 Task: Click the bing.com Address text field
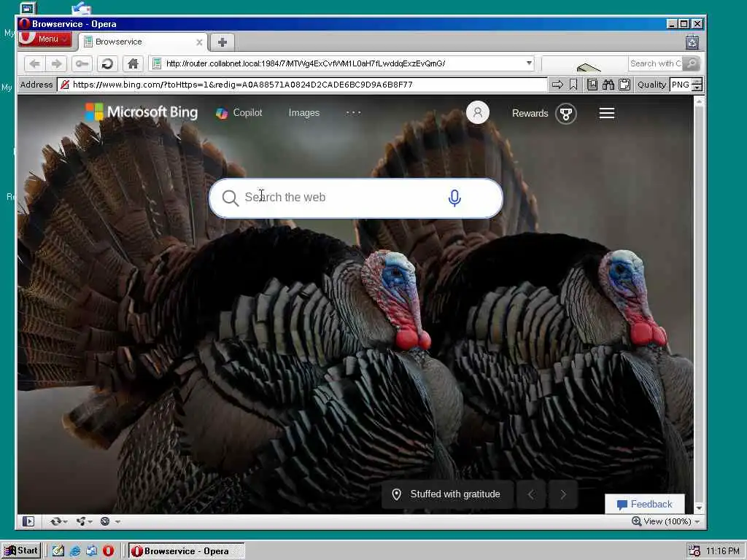[x=302, y=85]
